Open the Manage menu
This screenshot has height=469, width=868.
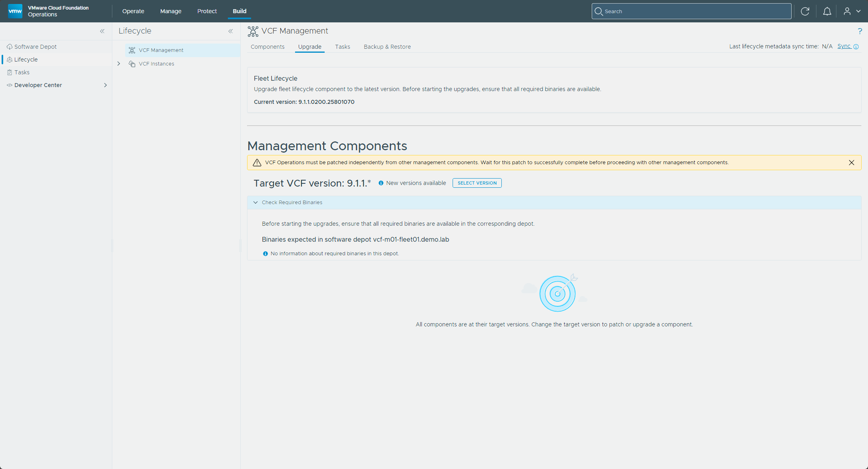click(171, 11)
